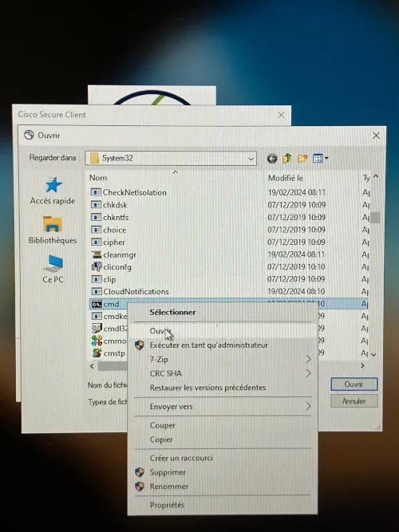This screenshot has width=399, height=532.
Task: Select cmdkey file icon
Action: click(x=96, y=316)
